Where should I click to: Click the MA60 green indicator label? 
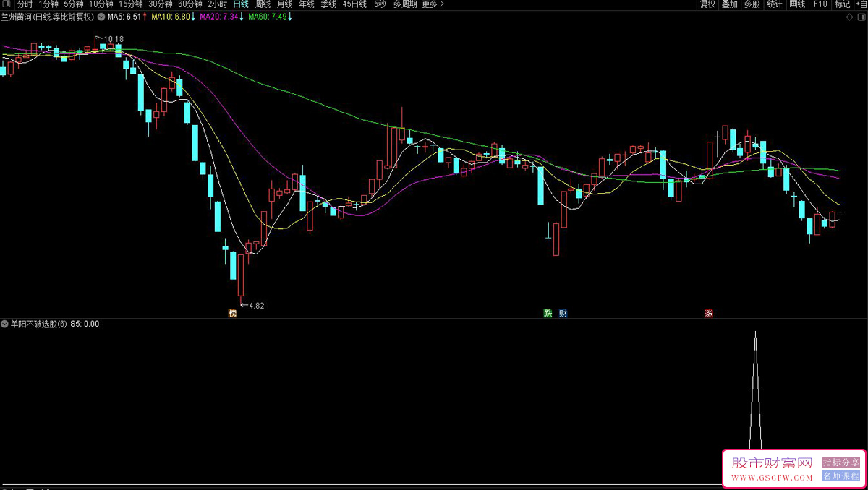click(x=268, y=17)
